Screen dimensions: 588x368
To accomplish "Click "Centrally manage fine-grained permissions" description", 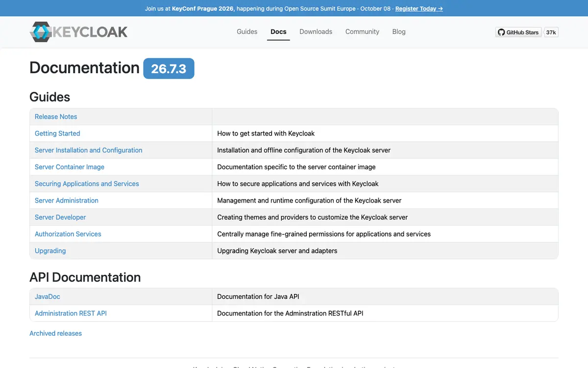I will (x=324, y=234).
